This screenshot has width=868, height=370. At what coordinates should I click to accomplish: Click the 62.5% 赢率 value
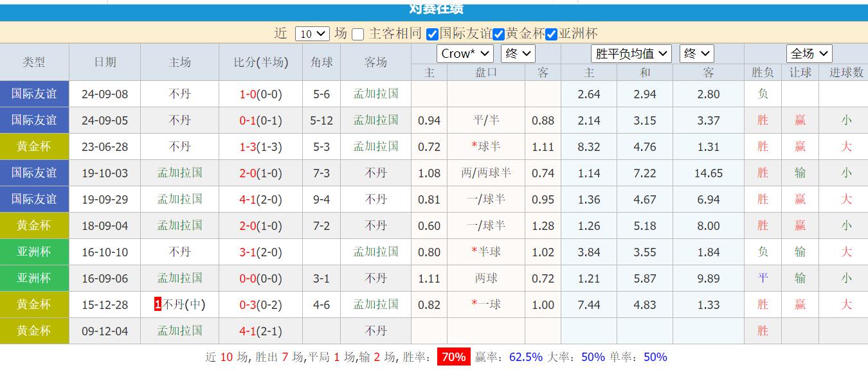[525, 357]
